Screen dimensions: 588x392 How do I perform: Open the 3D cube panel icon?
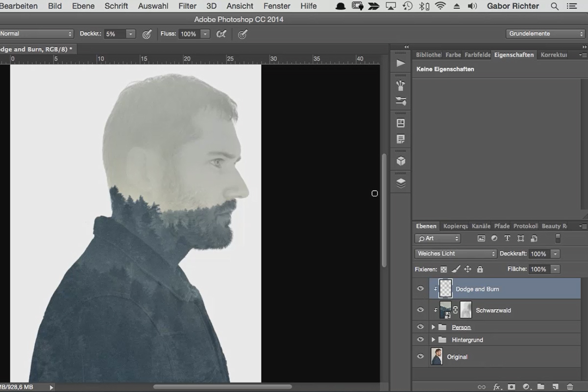[x=401, y=161]
